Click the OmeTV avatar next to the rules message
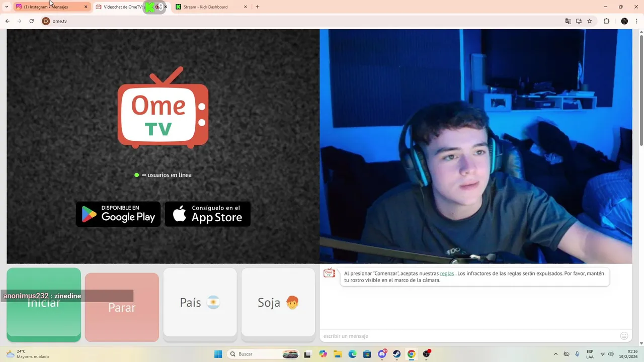 tap(329, 273)
